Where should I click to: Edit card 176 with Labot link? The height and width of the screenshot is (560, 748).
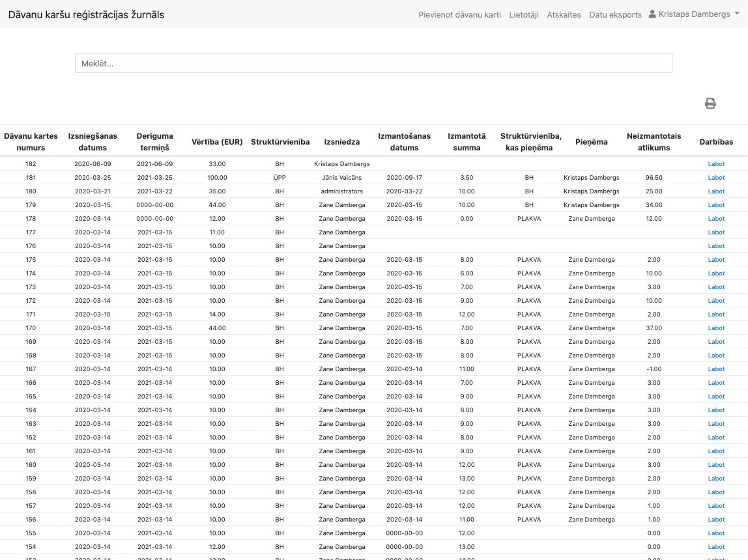[x=716, y=246]
